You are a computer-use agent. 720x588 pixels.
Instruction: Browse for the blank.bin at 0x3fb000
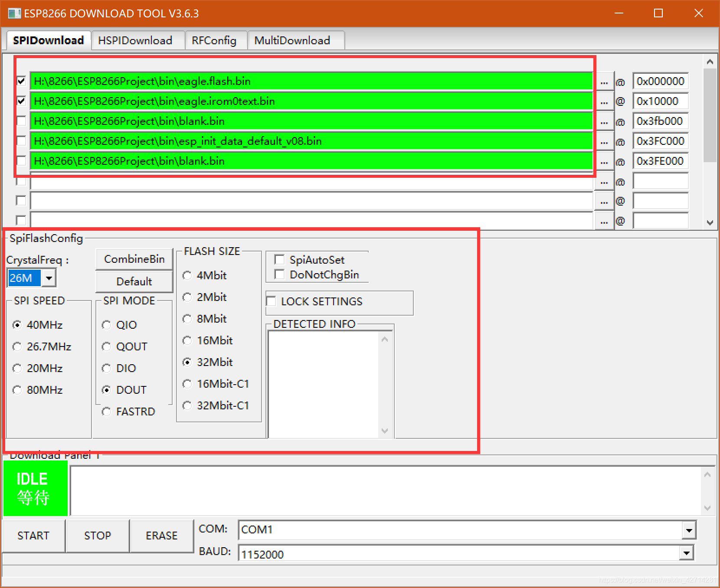pos(604,121)
